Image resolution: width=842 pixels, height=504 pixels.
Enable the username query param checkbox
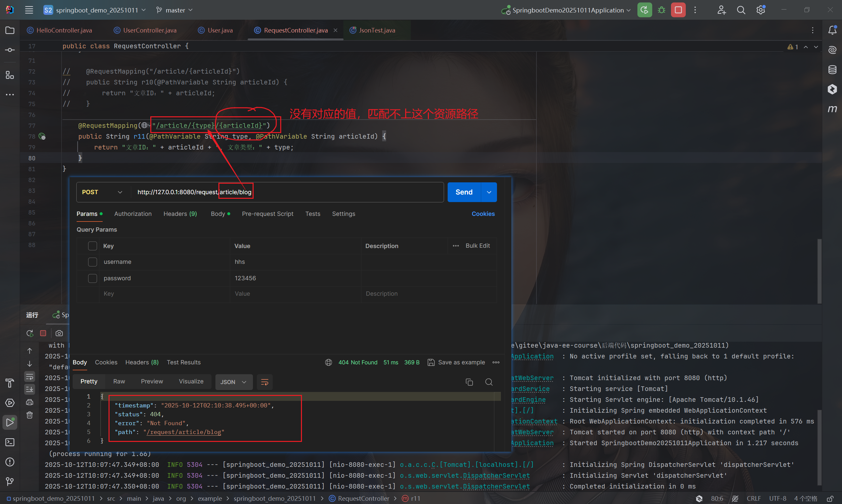pos(92,262)
